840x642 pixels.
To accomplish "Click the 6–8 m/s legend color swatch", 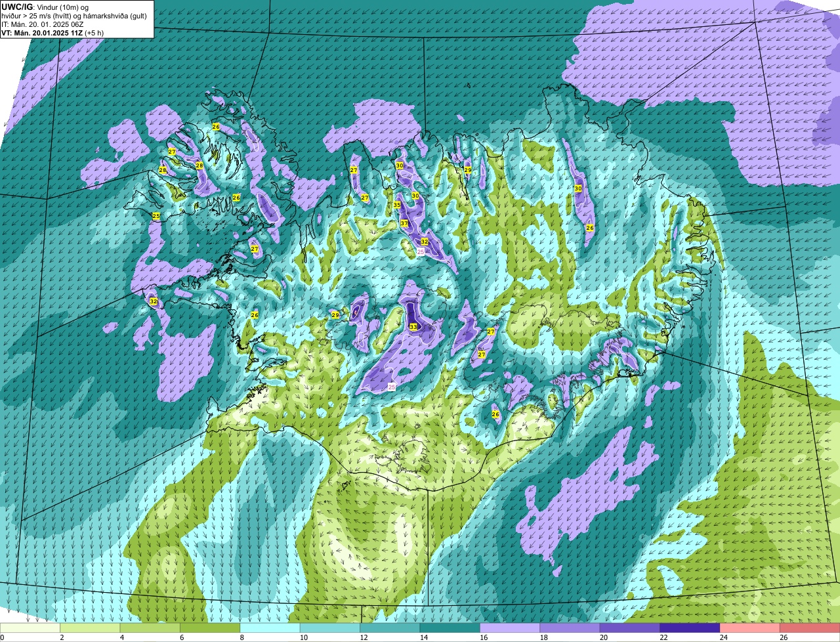I will [x=210, y=628].
